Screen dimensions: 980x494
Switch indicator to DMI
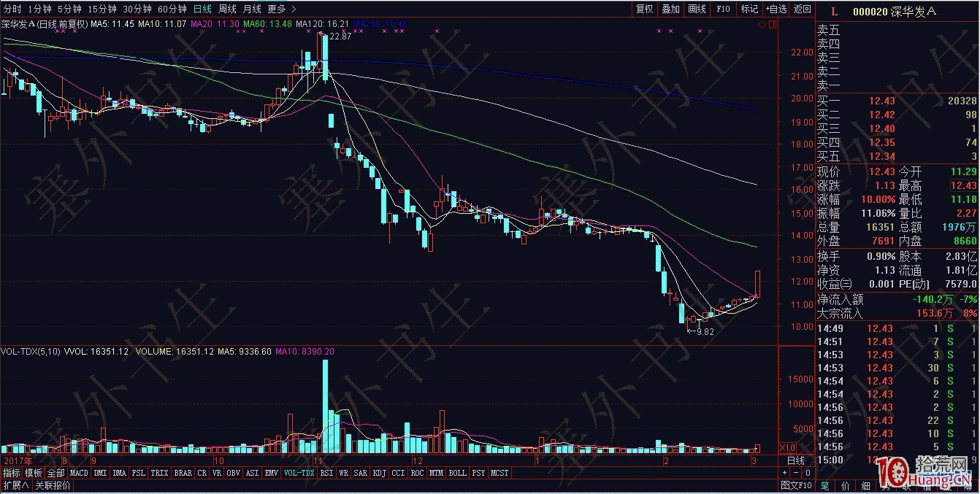100,473
